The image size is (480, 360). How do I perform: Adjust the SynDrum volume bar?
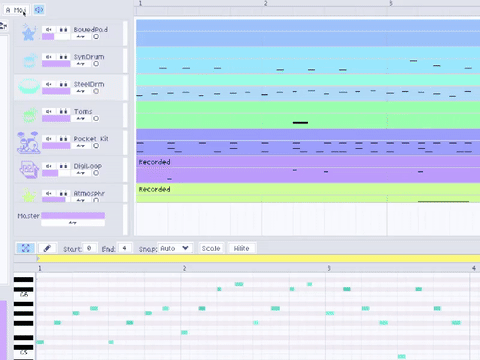[56, 64]
